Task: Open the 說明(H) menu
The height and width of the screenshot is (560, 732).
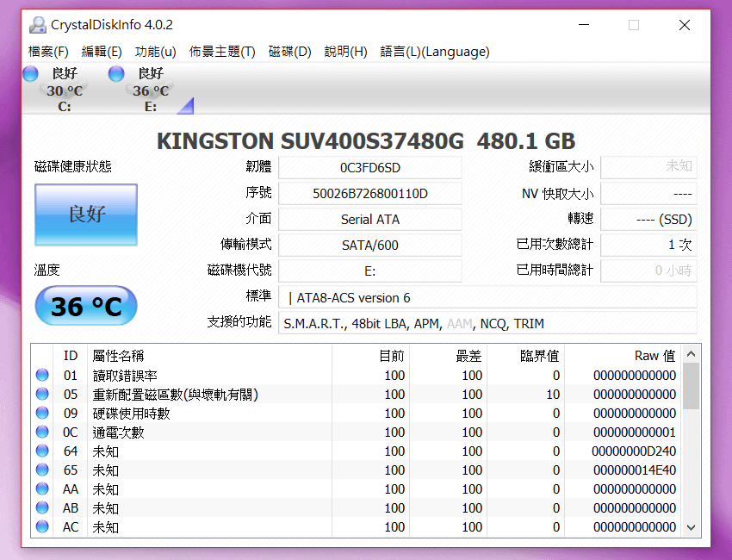Action: (x=346, y=52)
